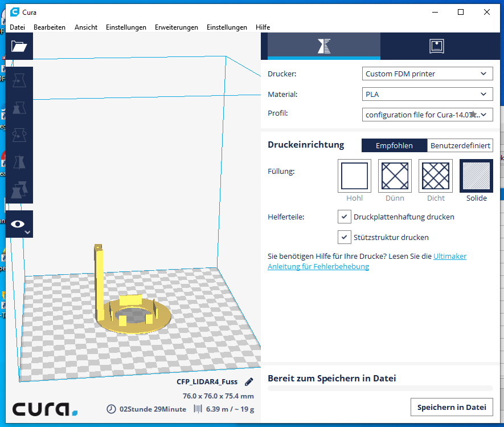Image resolution: width=504 pixels, height=427 pixels.
Task: Click the model dimensions 76.0 x 76.0 x 75.4 mm
Action: pyautogui.click(x=218, y=396)
